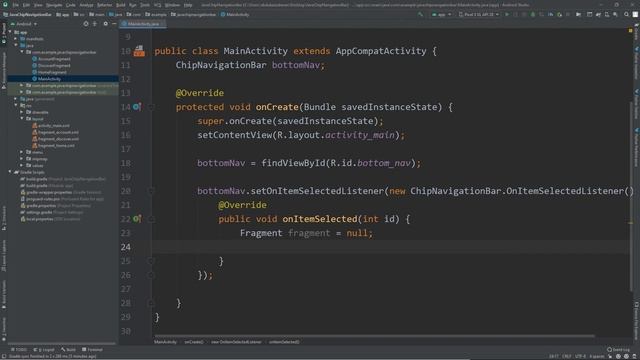Screen dimensions: 640x360
Task: Open the Logcat tool window button
Action: (44, 350)
